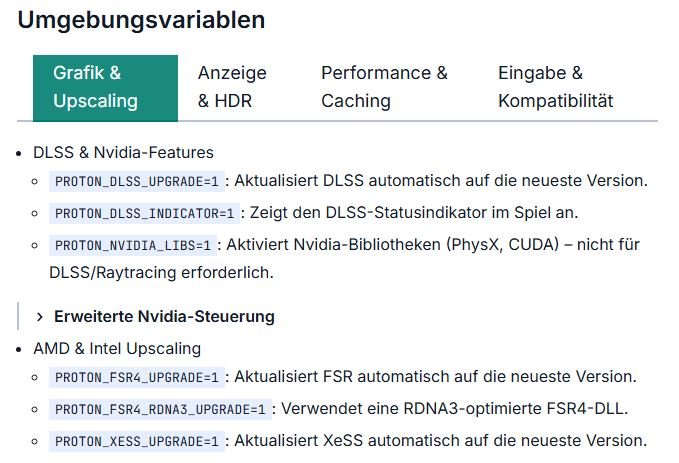The image size is (679, 463).
Task: Select the PROTON_XESS_UPGRADE=1 variable code
Action: (136, 441)
